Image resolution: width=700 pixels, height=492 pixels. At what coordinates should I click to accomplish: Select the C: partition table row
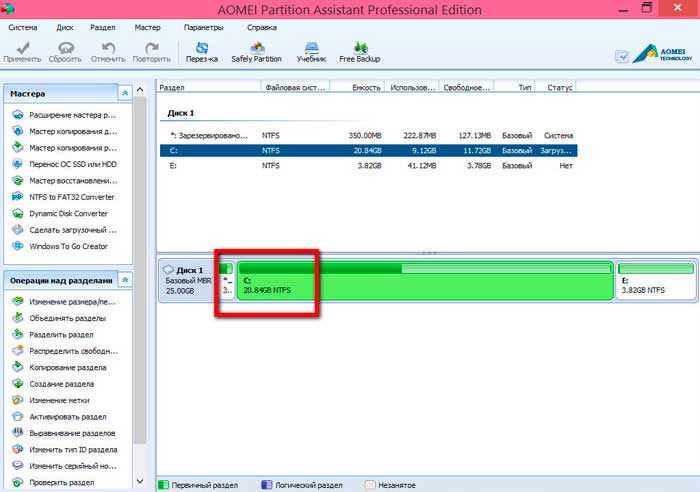point(369,151)
